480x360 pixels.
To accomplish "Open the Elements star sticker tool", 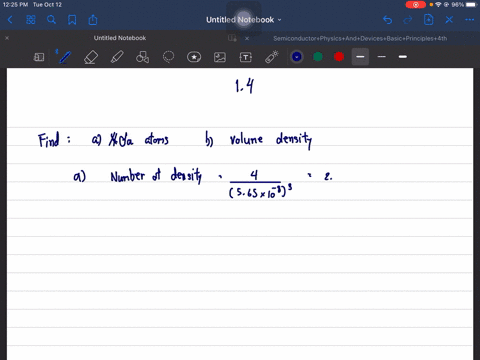I will click(194, 57).
